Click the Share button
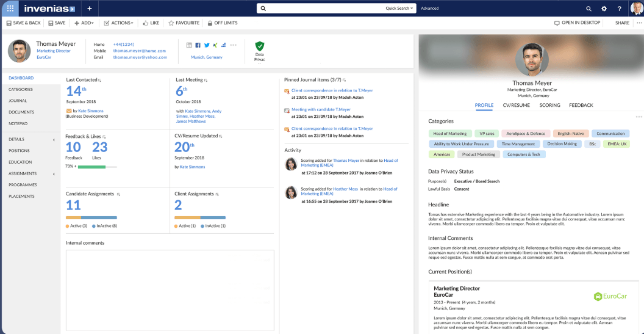 click(x=622, y=23)
